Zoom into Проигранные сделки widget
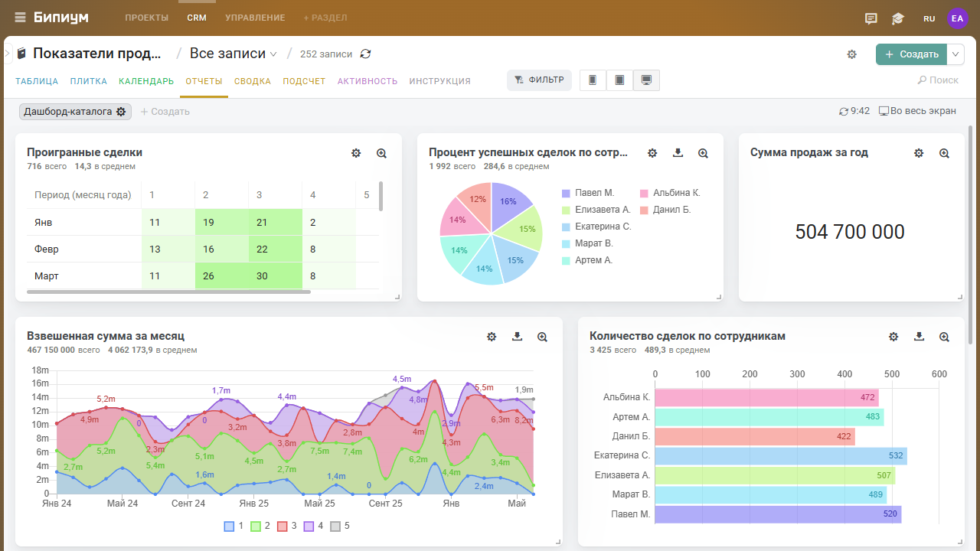Image resolution: width=980 pixels, height=551 pixels. coord(381,153)
